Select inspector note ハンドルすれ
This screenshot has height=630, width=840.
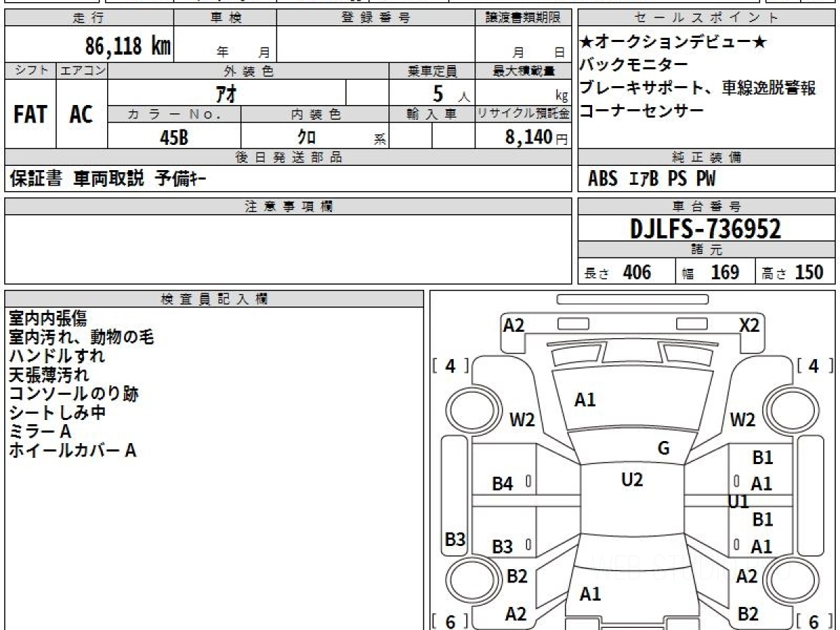(x=57, y=356)
